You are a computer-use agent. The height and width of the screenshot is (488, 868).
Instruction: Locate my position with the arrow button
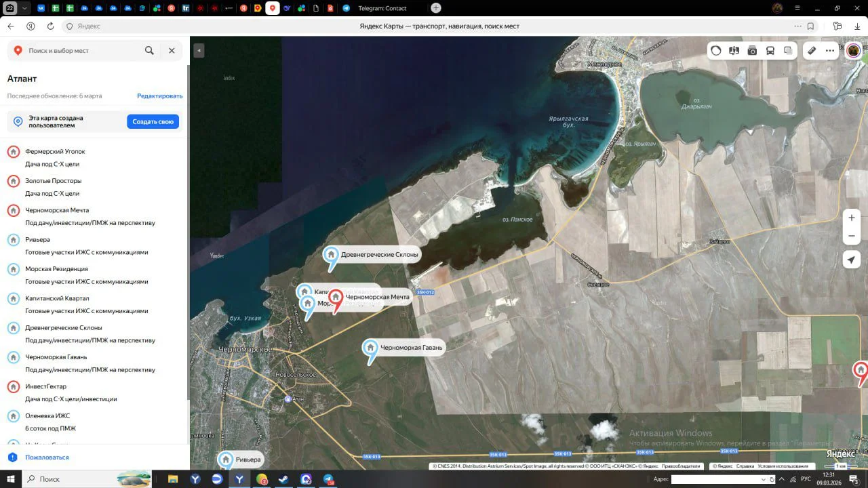pyautogui.click(x=852, y=260)
